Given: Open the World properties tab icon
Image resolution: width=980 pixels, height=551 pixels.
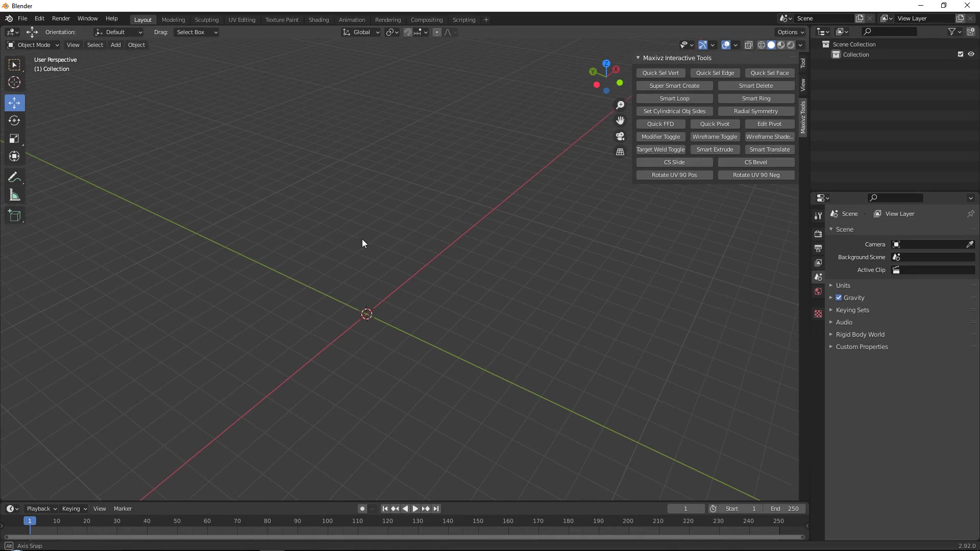Looking at the screenshot, I should [818, 291].
